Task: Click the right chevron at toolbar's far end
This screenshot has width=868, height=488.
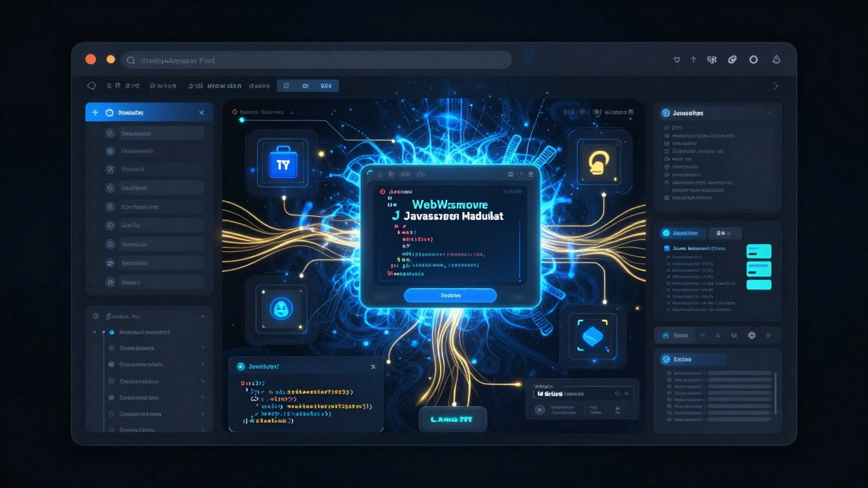Action: 776,86
